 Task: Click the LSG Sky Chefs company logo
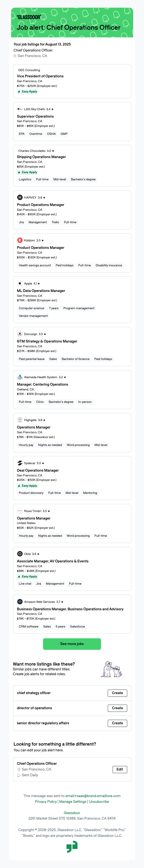click(x=20, y=109)
